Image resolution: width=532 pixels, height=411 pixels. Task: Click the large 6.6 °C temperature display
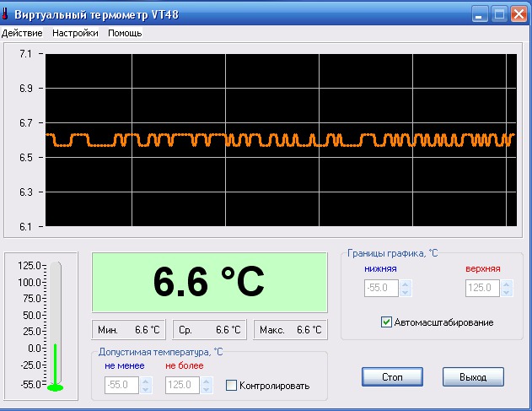209,282
